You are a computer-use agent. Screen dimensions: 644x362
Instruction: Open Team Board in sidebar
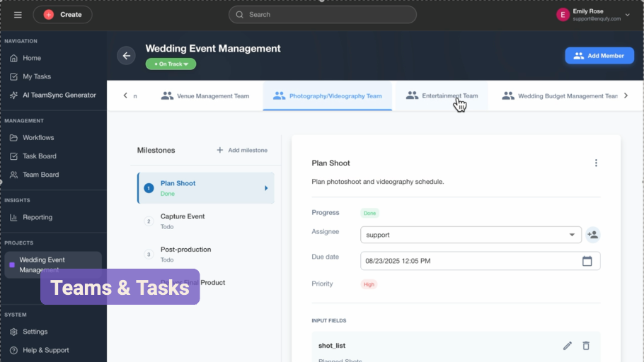point(40,175)
